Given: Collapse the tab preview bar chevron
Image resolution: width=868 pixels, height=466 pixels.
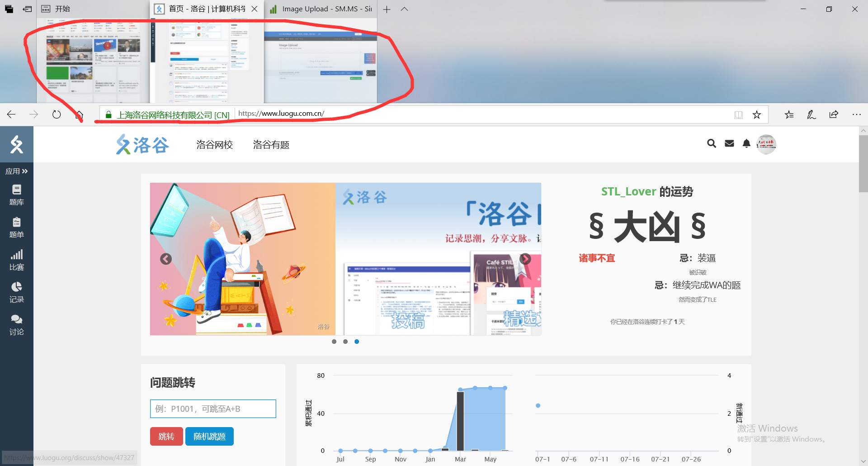Looking at the screenshot, I should [x=404, y=9].
